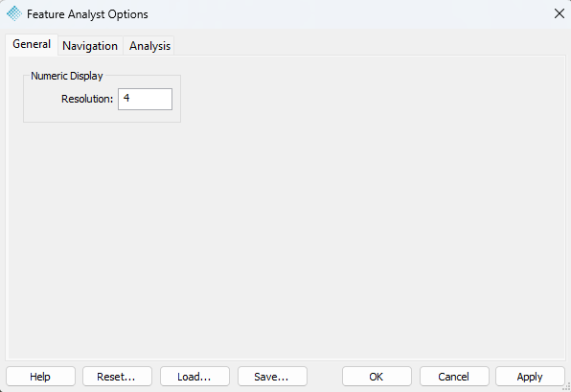Cancel the options dialog

pyautogui.click(x=454, y=377)
